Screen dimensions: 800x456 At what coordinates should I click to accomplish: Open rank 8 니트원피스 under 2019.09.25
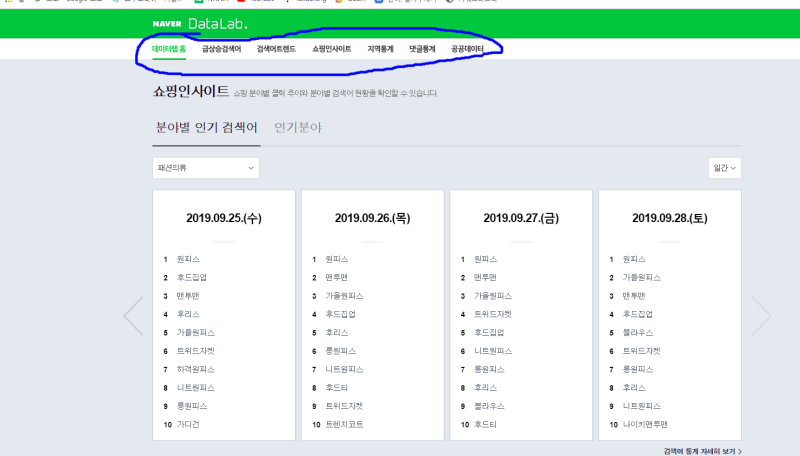tap(196, 388)
